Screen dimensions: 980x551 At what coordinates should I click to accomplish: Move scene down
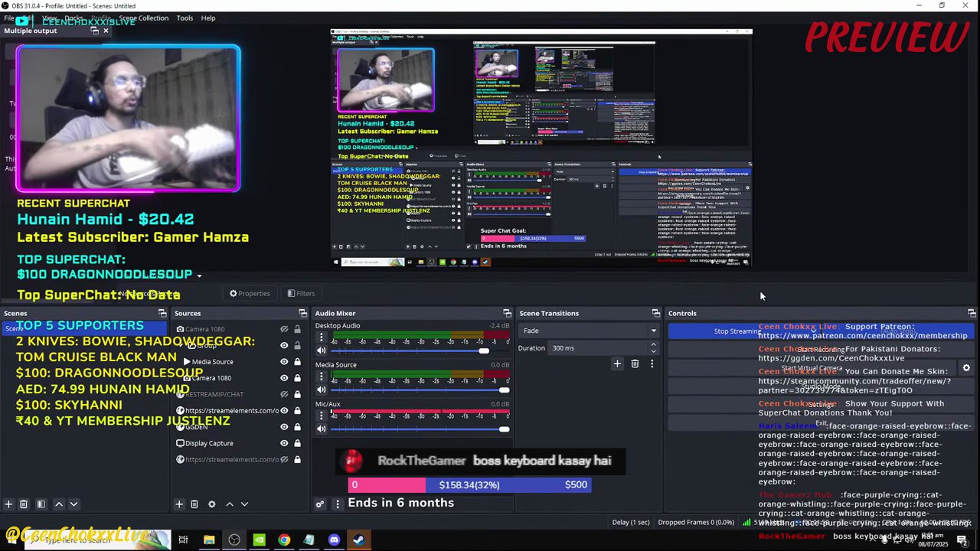coord(73,504)
